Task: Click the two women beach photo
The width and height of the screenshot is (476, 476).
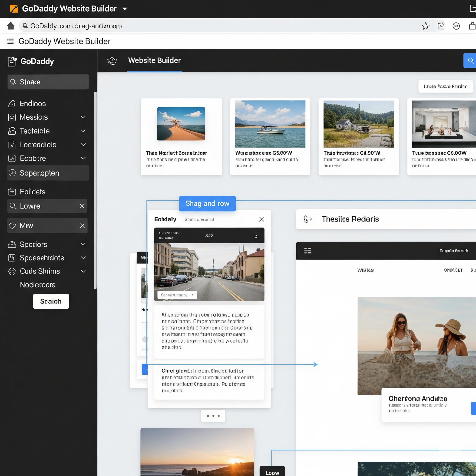Action: pyautogui.click(x=417, y=346)
